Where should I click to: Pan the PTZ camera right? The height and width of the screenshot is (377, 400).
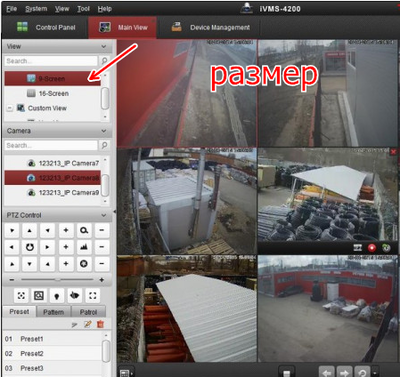coord(48,247)
